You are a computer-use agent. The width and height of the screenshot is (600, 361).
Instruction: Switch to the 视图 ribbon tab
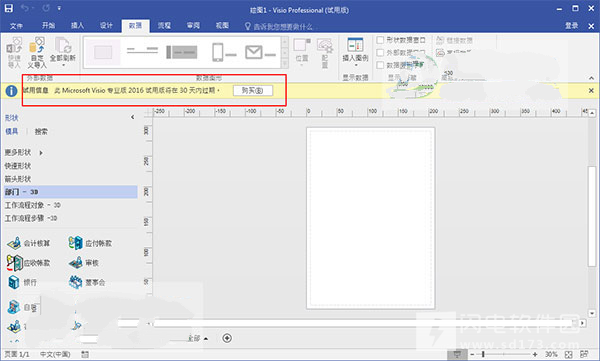click(222, 25)
